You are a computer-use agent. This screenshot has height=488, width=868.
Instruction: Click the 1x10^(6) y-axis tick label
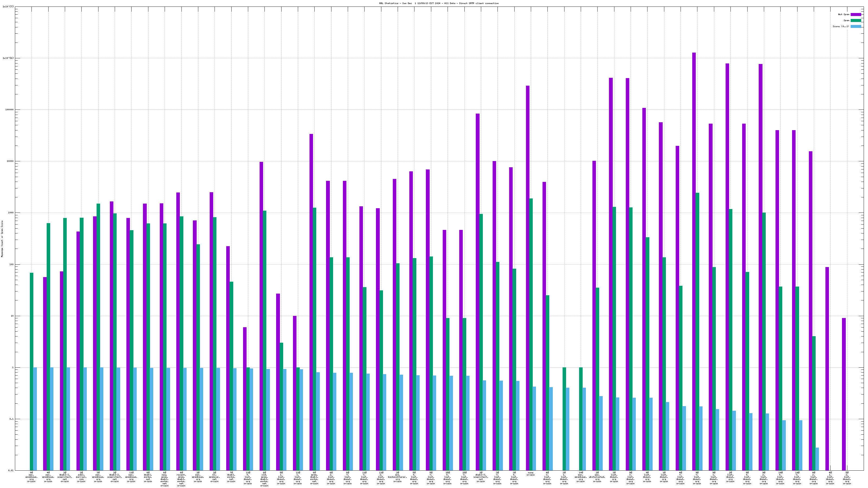pos(8,58)
